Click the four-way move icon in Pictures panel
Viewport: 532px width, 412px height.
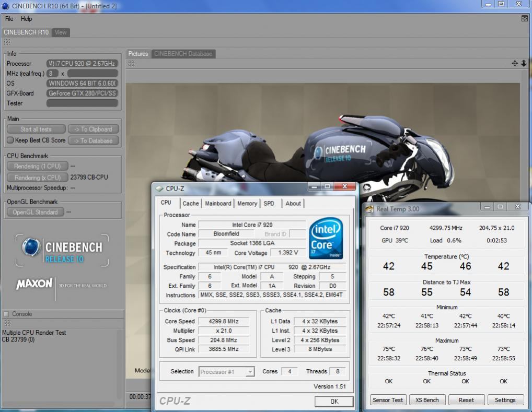click(x=515, y=63)
